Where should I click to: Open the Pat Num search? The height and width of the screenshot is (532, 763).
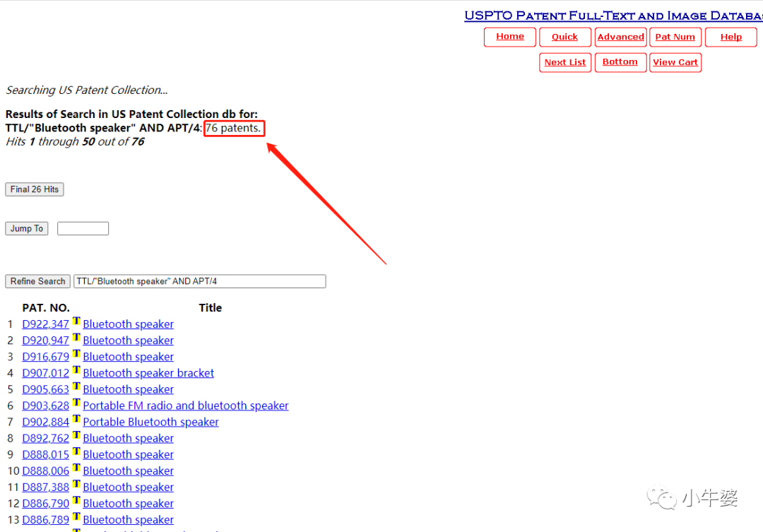(675, 37)
